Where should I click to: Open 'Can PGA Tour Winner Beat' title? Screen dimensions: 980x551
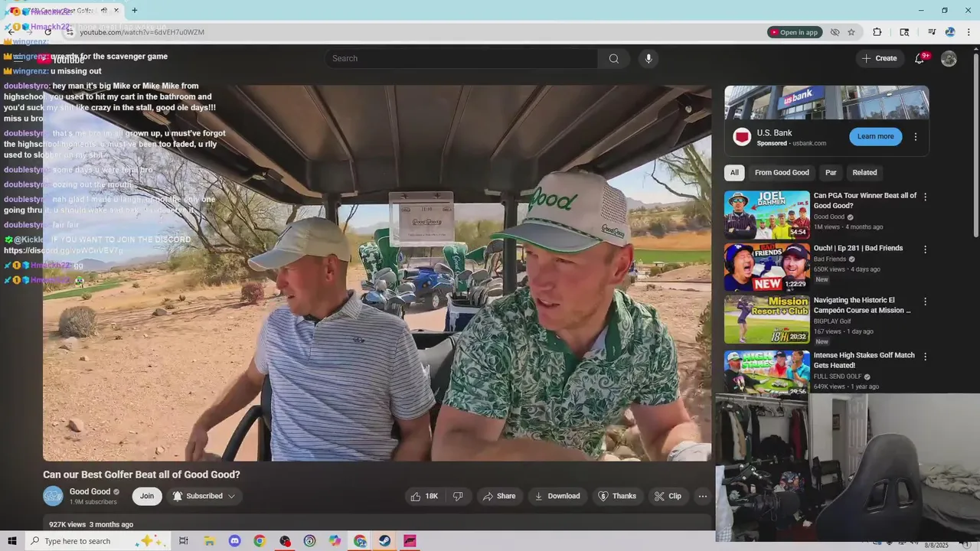[x=864, y=201]
